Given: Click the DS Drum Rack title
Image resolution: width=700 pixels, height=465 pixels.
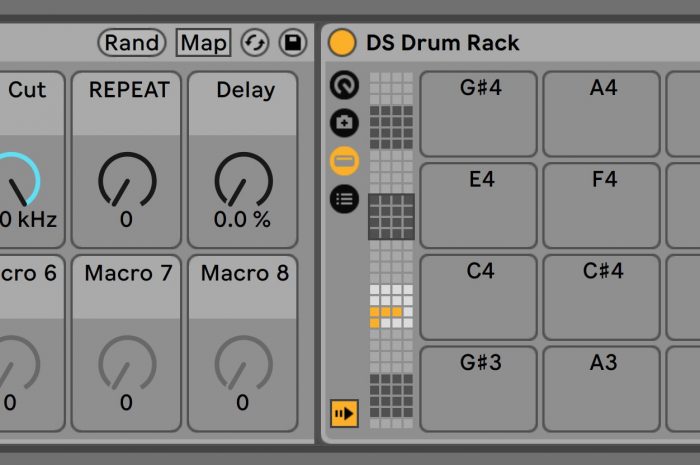Looking at the screenshot, I should click(x=442, y=43).
